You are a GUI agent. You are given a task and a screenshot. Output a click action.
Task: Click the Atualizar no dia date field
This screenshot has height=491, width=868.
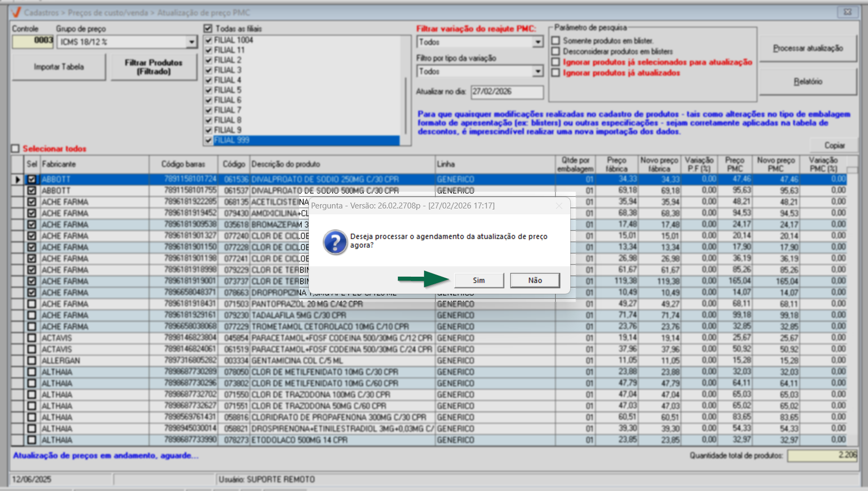pos(506,92)
